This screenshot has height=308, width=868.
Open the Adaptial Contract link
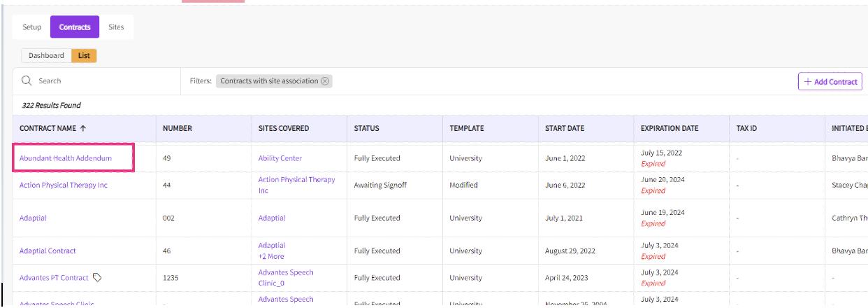[x=48, y=251]
